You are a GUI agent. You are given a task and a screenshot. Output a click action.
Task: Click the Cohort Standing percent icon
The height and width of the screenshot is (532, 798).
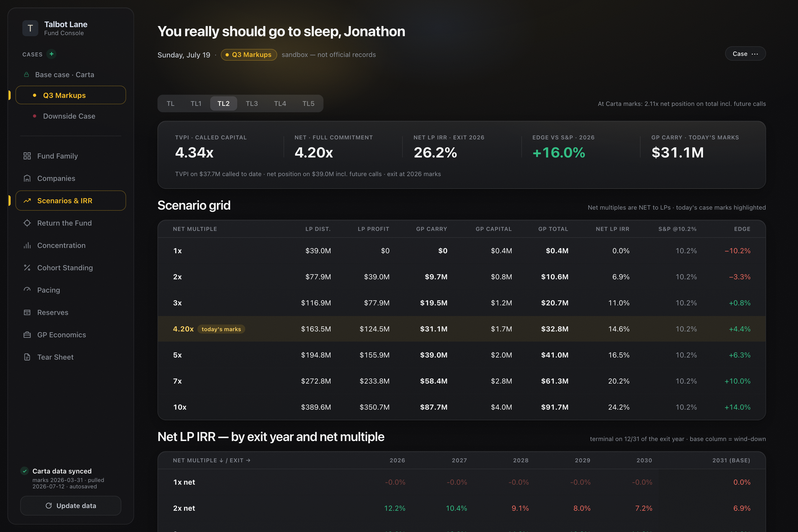[27, 268]
